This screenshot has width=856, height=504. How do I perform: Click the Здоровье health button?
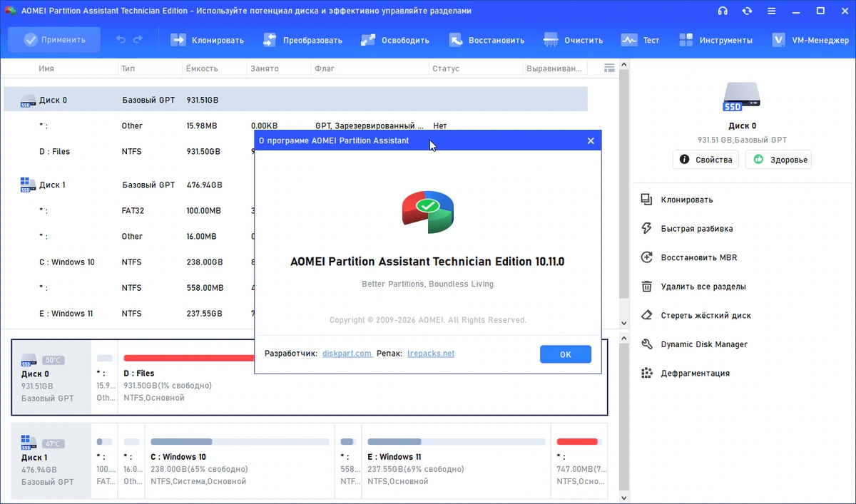tap(778, 160)
